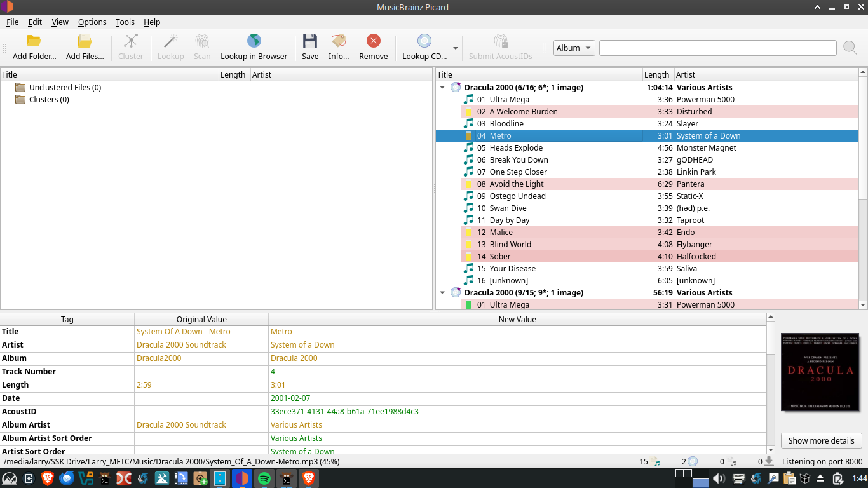The image size is (868, 488).
Task: Select the Clusters (0) item
Action: 49,100
